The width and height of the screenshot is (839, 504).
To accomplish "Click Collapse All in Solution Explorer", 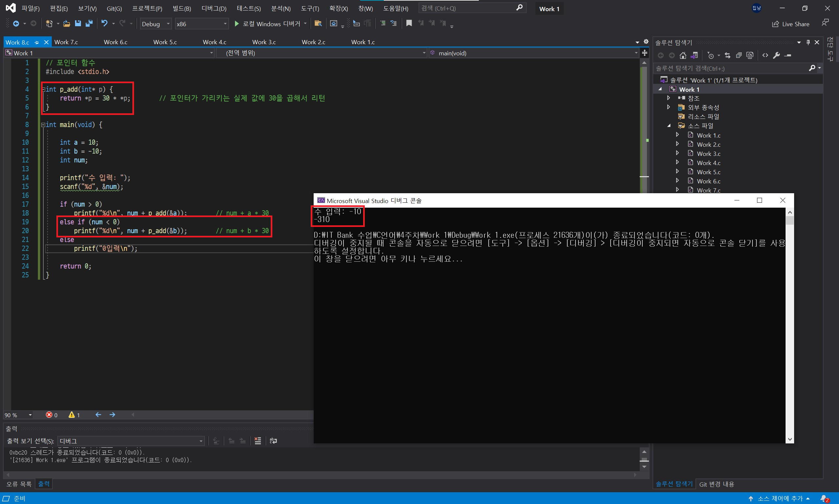I will 738,55.
